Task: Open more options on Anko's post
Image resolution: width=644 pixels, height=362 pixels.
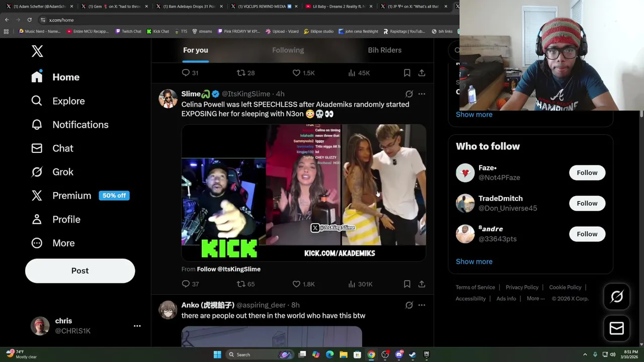Action: [x=422, y=305]
